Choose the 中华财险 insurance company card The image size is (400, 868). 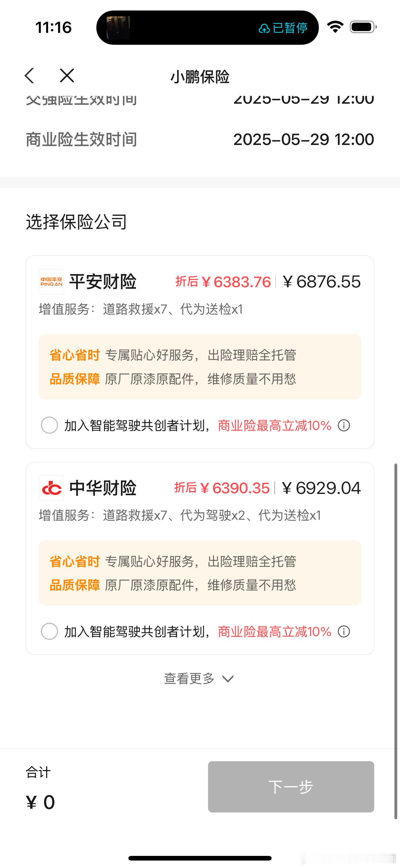click(200, 558)
